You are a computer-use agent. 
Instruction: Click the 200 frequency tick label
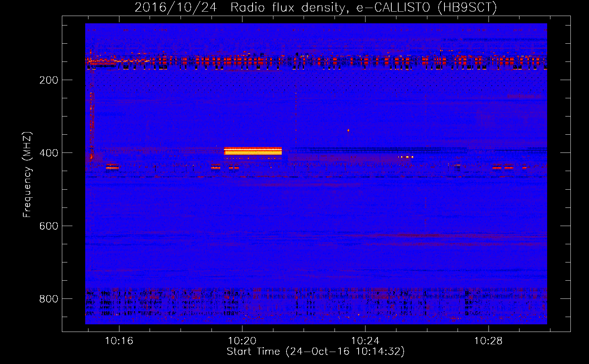point(49,80)
